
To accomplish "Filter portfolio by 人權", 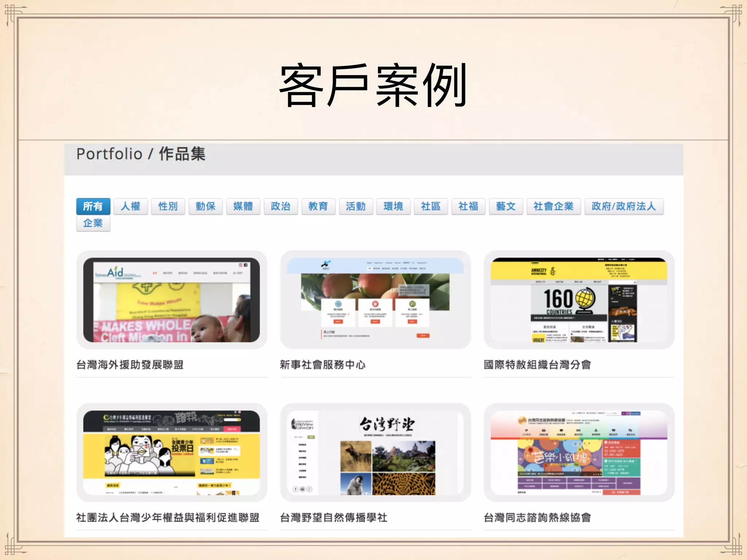I will [131, 206].
